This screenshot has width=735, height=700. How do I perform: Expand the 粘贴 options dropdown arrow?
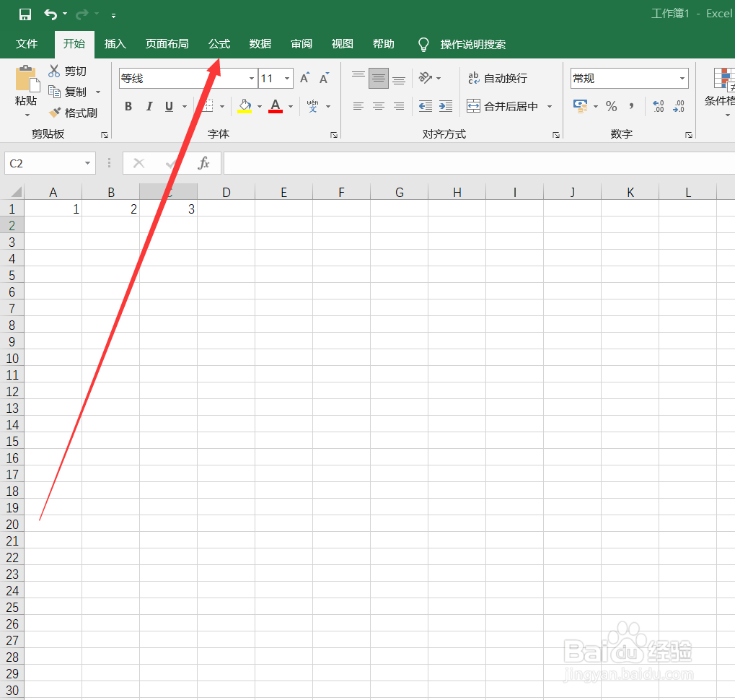[x=27, y=115]
